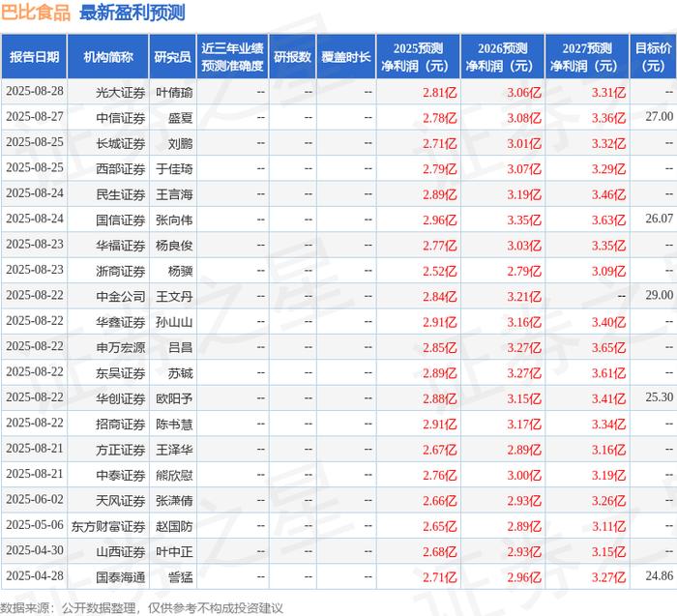Viewport: 677px width, 616px height.
Task: Click the 近三年业绩预测准确度 column header
Action: coord(232,56)
